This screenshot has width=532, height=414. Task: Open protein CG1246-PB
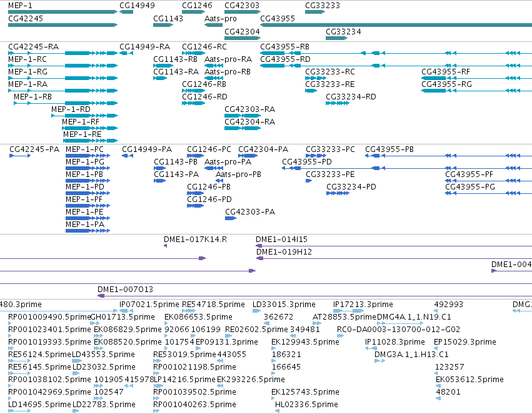pos(196,193)
